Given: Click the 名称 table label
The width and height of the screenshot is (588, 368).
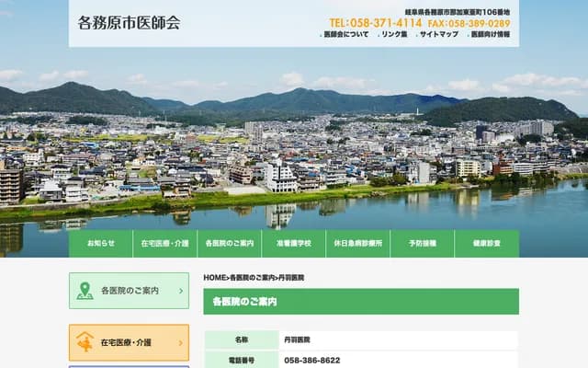Looking at the screenshot, I should [242, 339].
